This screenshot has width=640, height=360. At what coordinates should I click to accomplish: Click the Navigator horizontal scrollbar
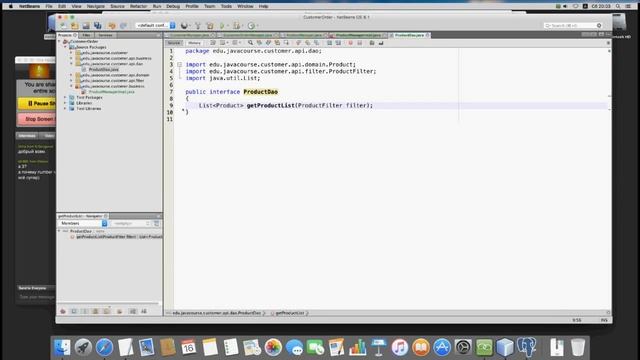pos(109,304)
